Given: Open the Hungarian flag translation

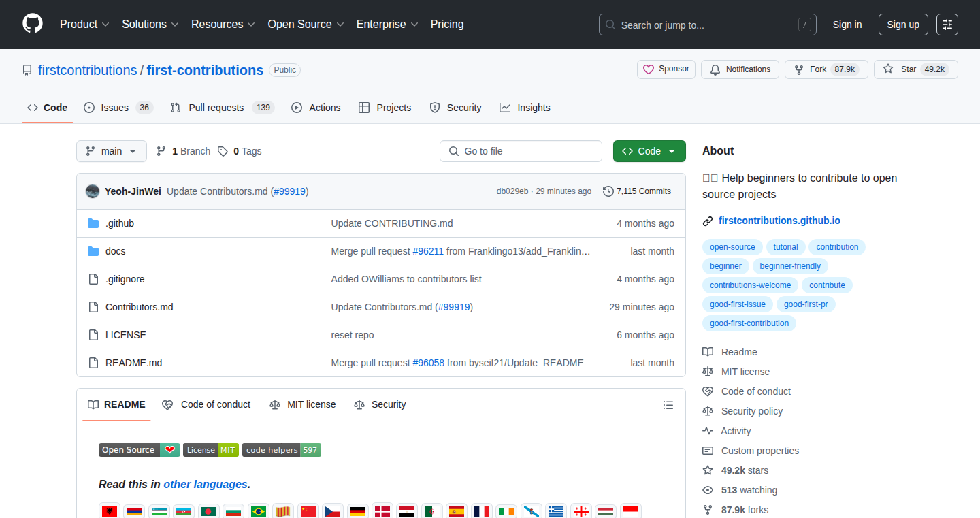Looking at the screenshot, I should (x=606, y=511).
